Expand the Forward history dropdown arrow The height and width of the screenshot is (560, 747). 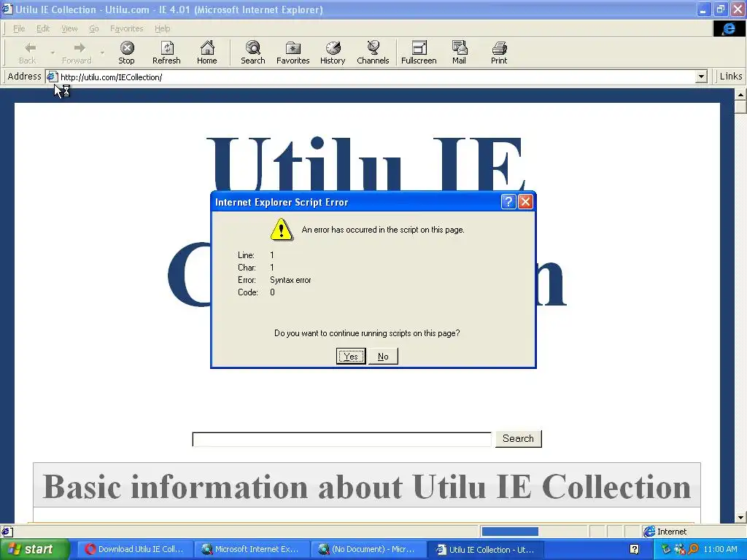(102, 52)
